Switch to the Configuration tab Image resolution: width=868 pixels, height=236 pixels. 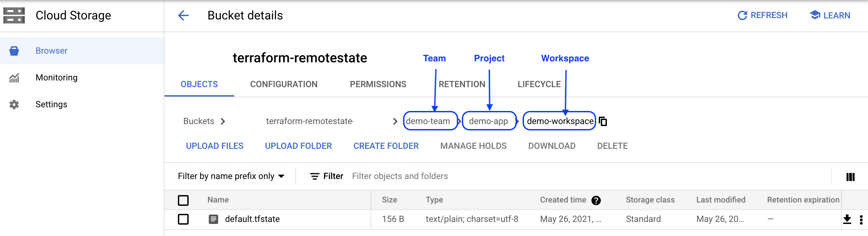(x=284, y=84)
